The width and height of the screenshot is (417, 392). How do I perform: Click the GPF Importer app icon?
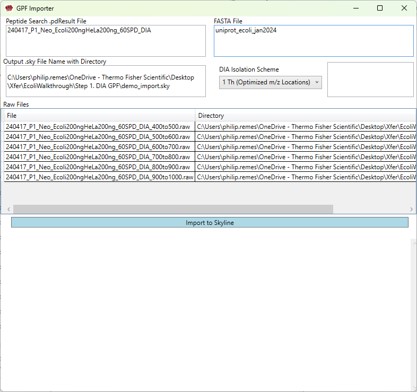9,8
